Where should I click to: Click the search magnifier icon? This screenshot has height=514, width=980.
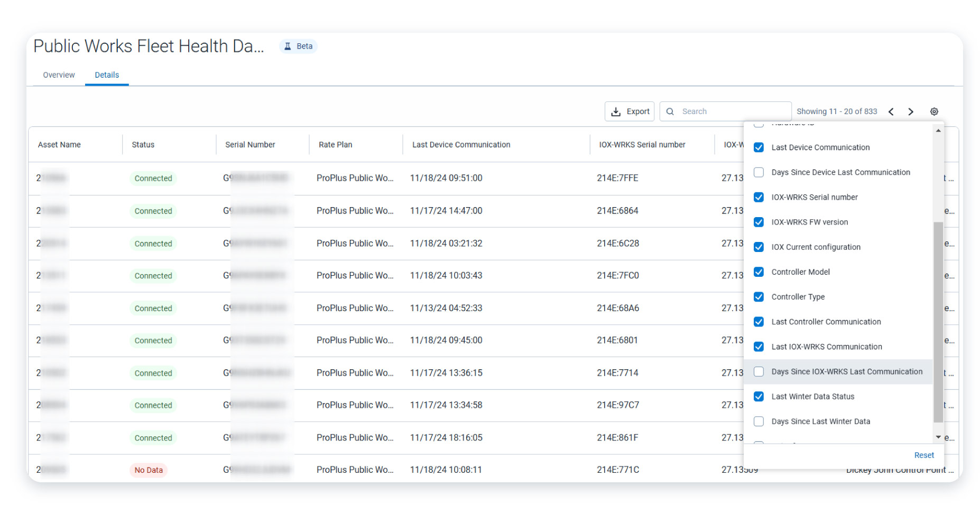(670, 111)
